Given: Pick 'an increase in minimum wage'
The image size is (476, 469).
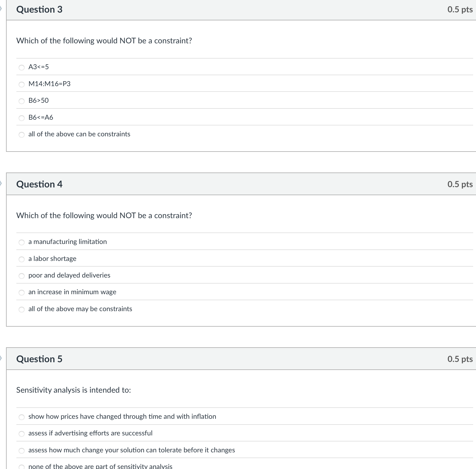Looking at the screenshot, I should click(x=22, y=292).
